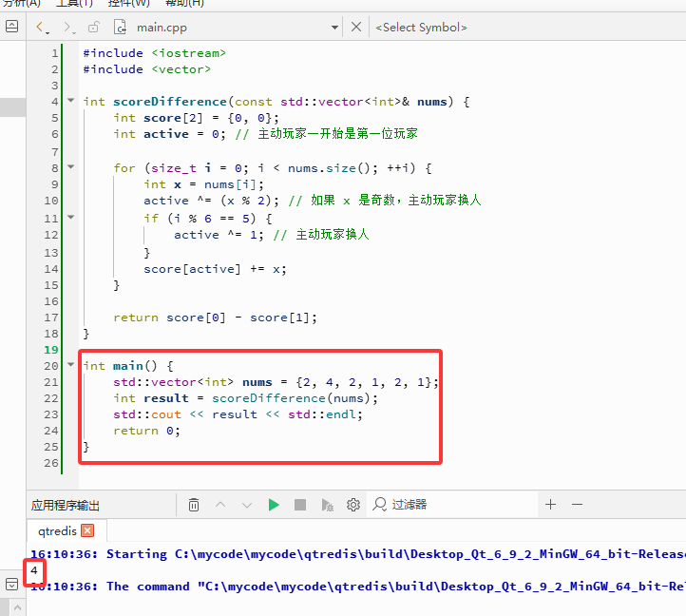Open the Select Symbol dropdown
686x616 pixels.
coord(421,28)
